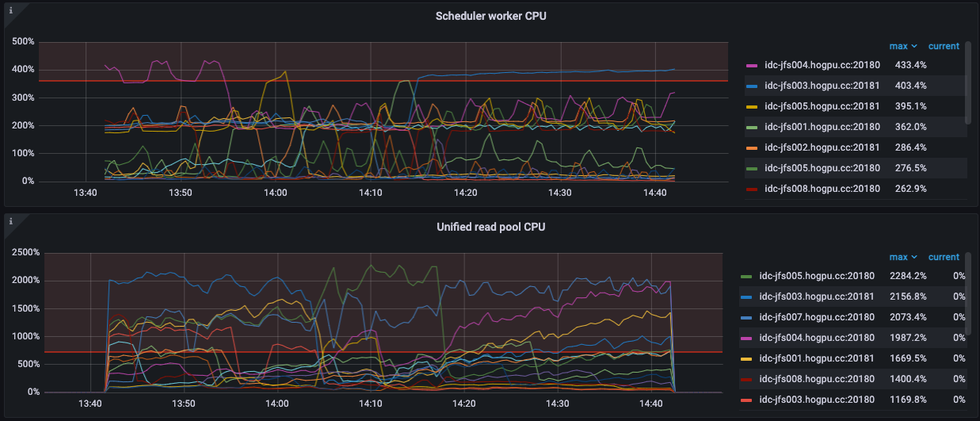Open the Scheduler worker CPU panel title menu
980x421 pixels.
pyautogui.click(x=490, y=16)
